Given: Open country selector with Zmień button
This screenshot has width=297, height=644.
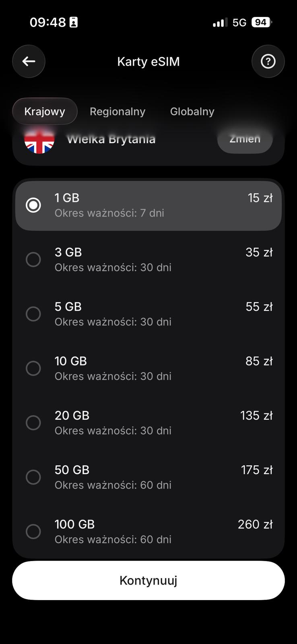Looking at the screenshot, I should click(x=245, y=140).
